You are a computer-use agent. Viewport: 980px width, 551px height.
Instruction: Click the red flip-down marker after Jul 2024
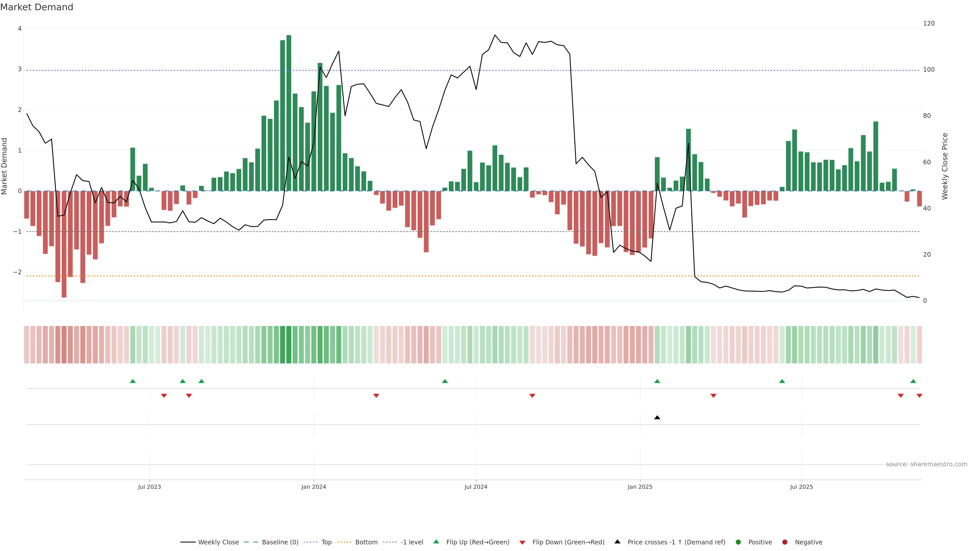pyautogui.click(x=532, y=396)
